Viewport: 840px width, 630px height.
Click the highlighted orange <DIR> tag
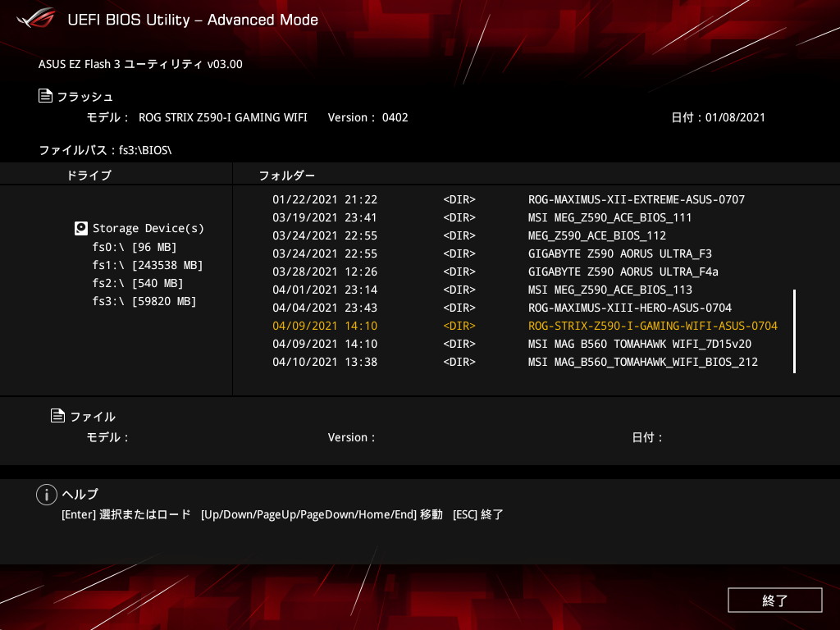click(459, 326)
